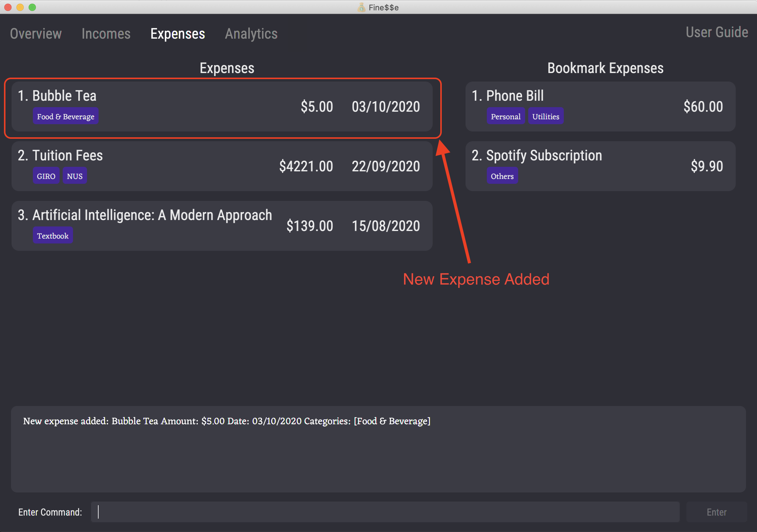Click the $5.00 amount

[x=317, y=107]
